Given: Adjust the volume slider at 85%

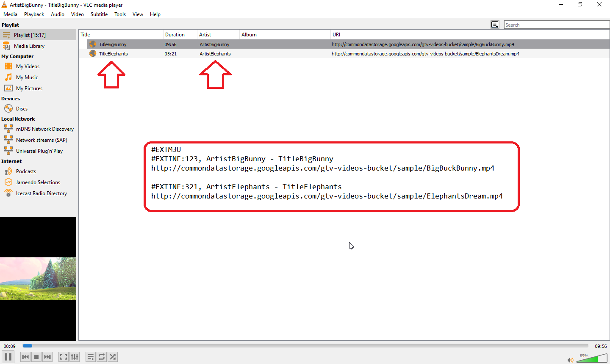Looking at the screenshot, I should coord(592,358).
